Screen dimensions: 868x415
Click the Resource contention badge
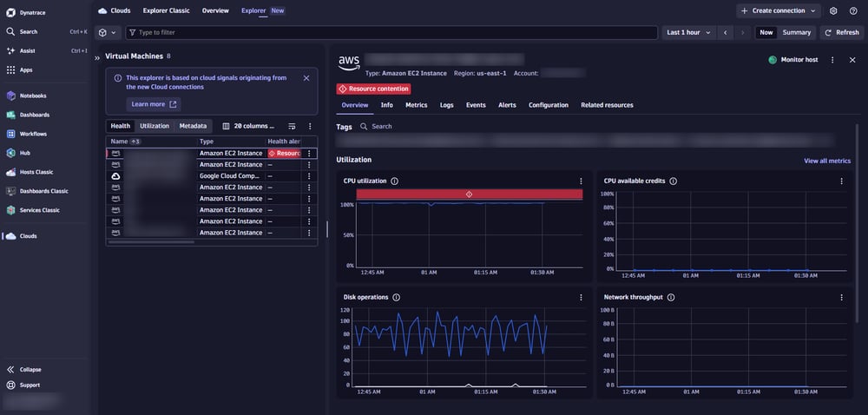(x=373, y=89)
